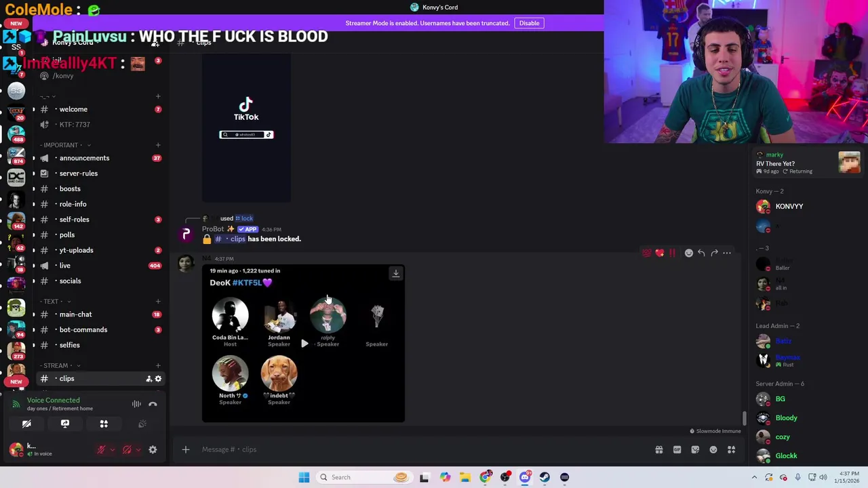This screenshot has height=488, width=868.
Task: Download the DeoK clip attachment
Action: (396, 273)
